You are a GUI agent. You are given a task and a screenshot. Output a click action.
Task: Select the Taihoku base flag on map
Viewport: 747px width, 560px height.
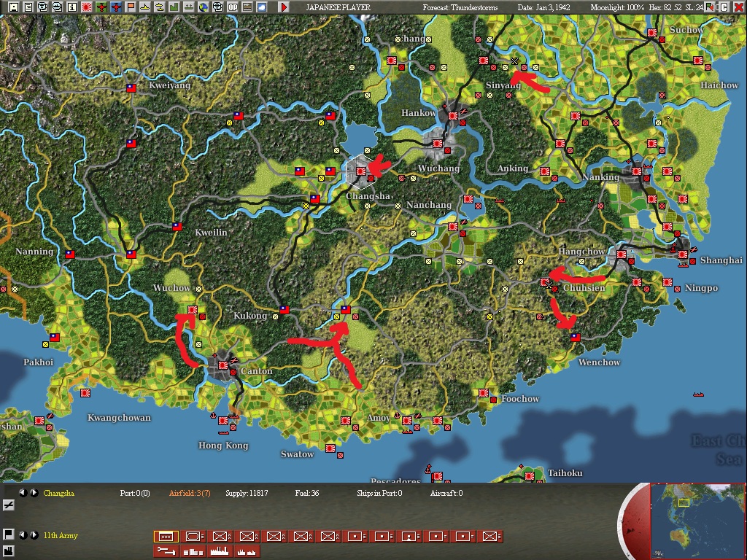[x=530, y=475]
